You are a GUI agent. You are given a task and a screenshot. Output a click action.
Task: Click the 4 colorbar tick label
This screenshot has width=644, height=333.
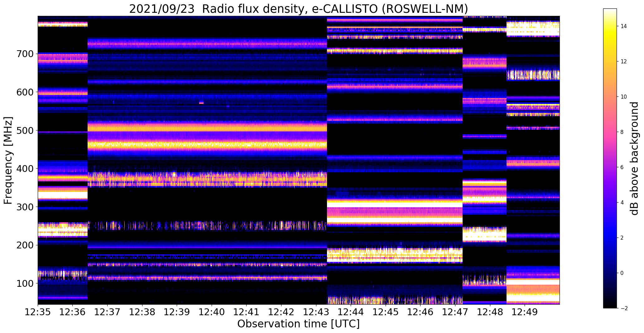click(622, 203)
